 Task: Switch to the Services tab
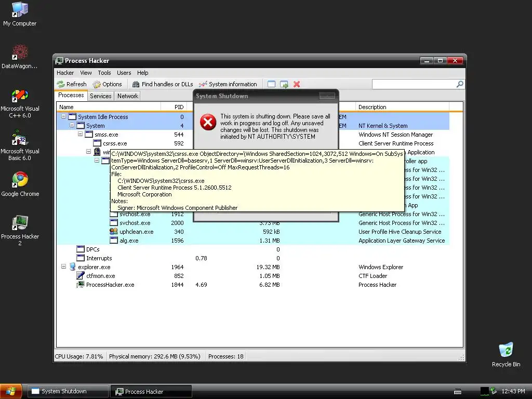[100, 96]
